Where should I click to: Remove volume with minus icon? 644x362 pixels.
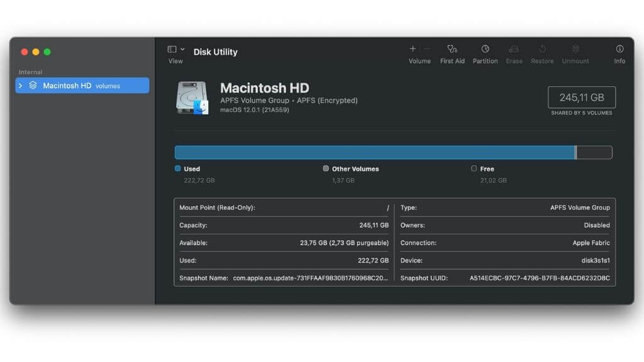pos(427,49)
